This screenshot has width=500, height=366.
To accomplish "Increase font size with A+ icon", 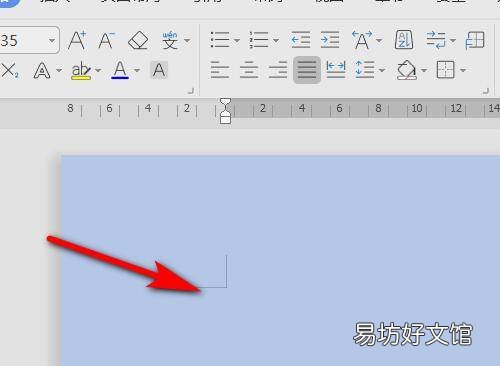I will (77, 40).
